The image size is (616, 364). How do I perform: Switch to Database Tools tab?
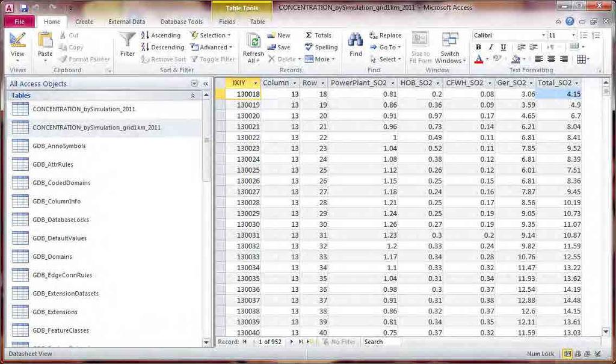182,22
